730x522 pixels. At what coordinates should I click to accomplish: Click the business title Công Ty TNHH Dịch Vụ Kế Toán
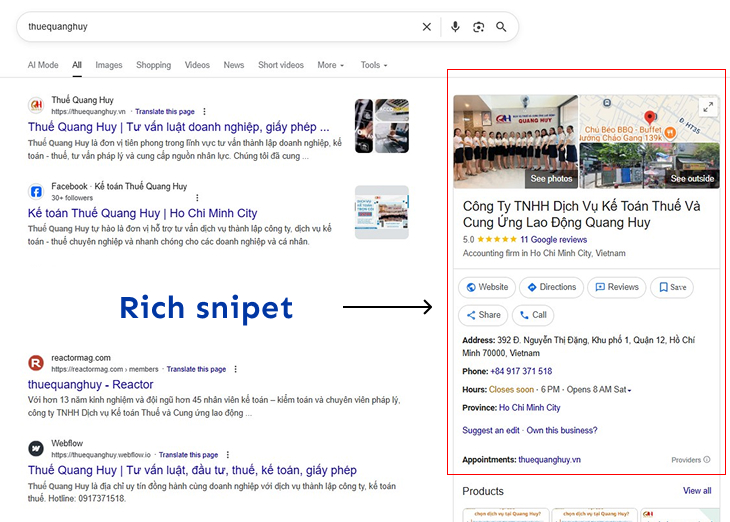coord(581,214)
